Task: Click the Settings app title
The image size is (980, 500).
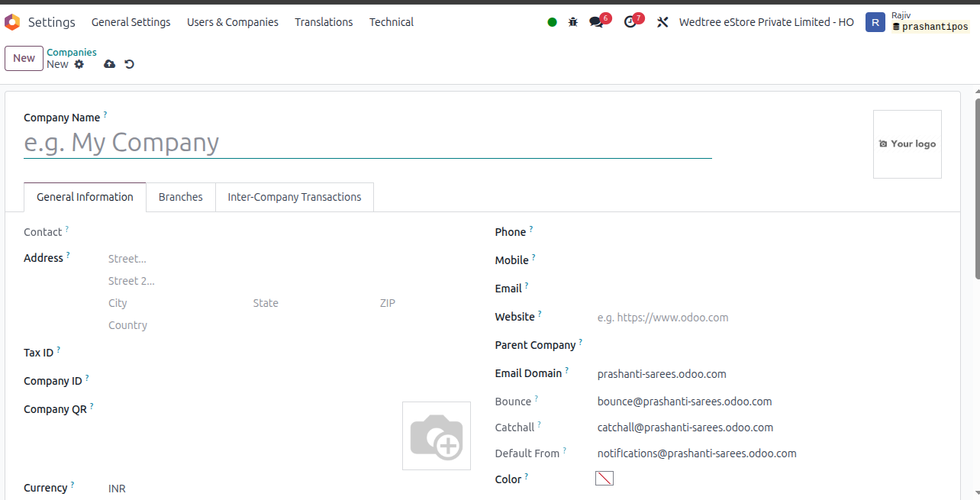Action: coord(52,22)
